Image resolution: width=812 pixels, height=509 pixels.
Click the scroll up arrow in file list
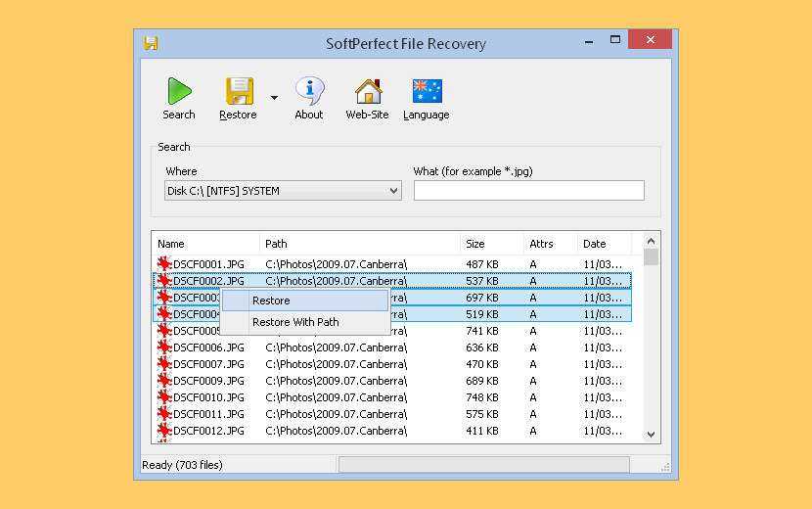pyautogui.click(x=652, y=240)
